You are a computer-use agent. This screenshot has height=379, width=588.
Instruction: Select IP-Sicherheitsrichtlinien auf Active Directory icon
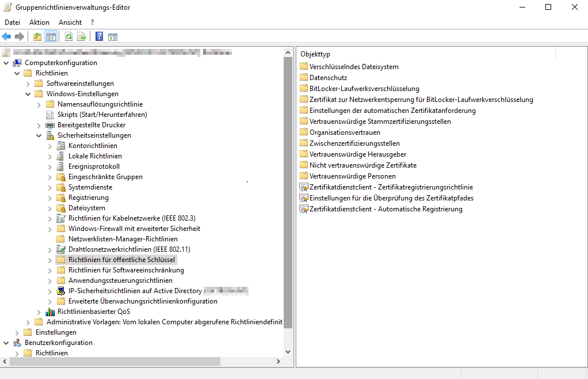pyautogui.click(x=61, y=291)
